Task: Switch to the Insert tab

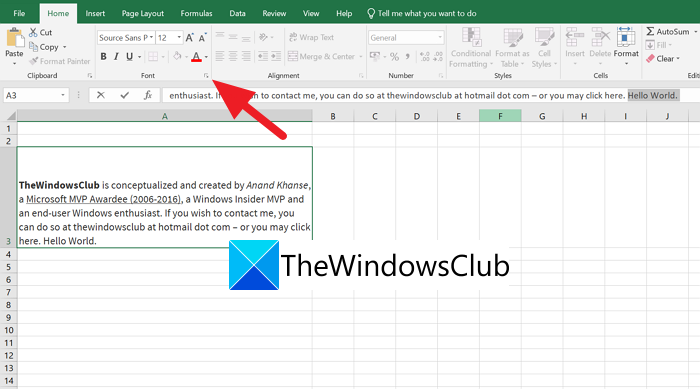Action: [95, 13]
